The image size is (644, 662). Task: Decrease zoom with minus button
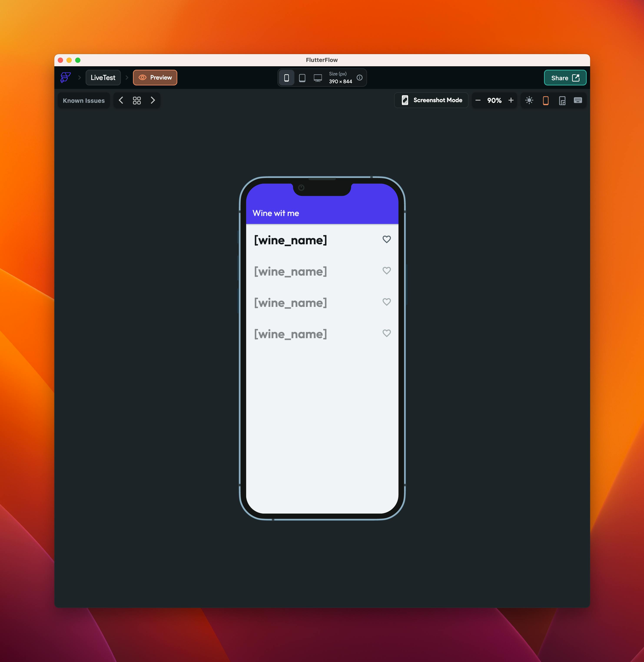click(478, 100)
